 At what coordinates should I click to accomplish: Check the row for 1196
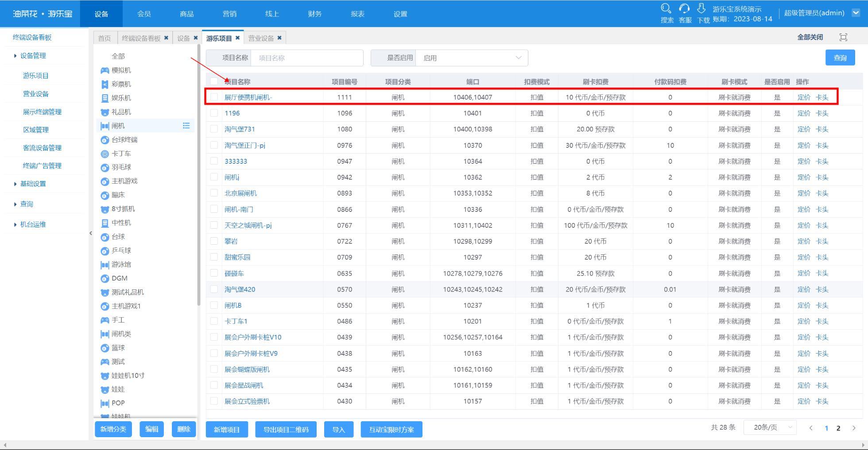(x=214, y=113)
